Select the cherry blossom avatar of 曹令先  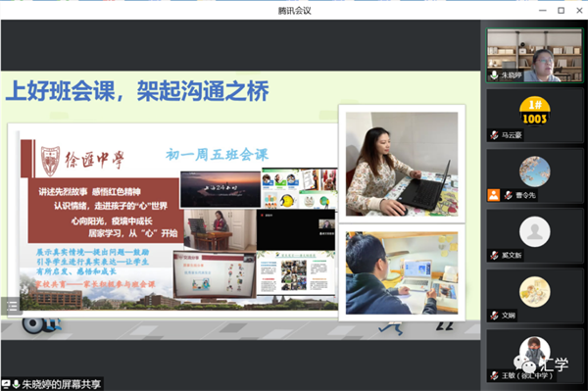coord(535,171)
